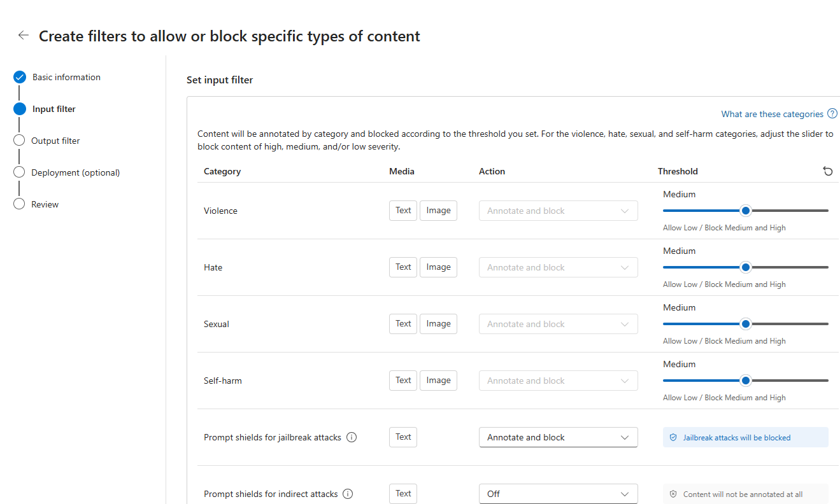
Task: Click the info icon for jailbreak attacks shield
Action: click(x=352, y=437)
